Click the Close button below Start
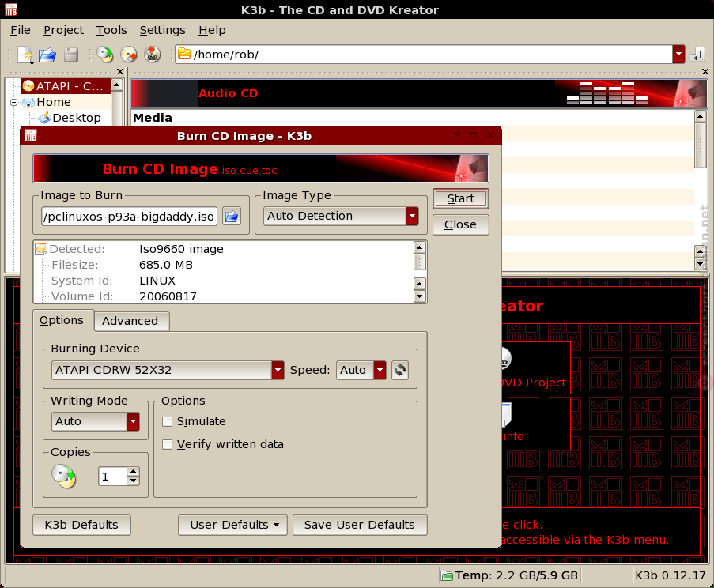 [461, 224]
